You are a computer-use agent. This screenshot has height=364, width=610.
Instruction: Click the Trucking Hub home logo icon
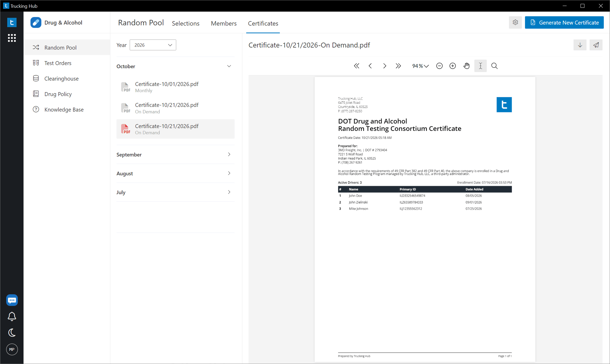(x=12, y=22)
